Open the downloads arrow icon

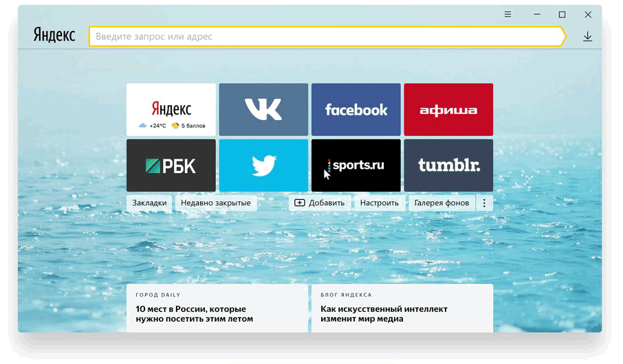tap(588, 36)
